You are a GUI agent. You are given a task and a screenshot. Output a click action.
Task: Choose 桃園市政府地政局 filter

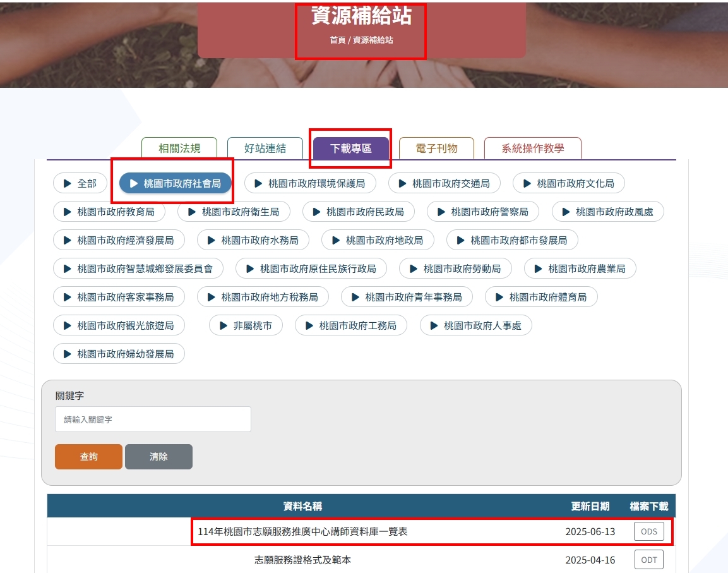tap(378, 240)
